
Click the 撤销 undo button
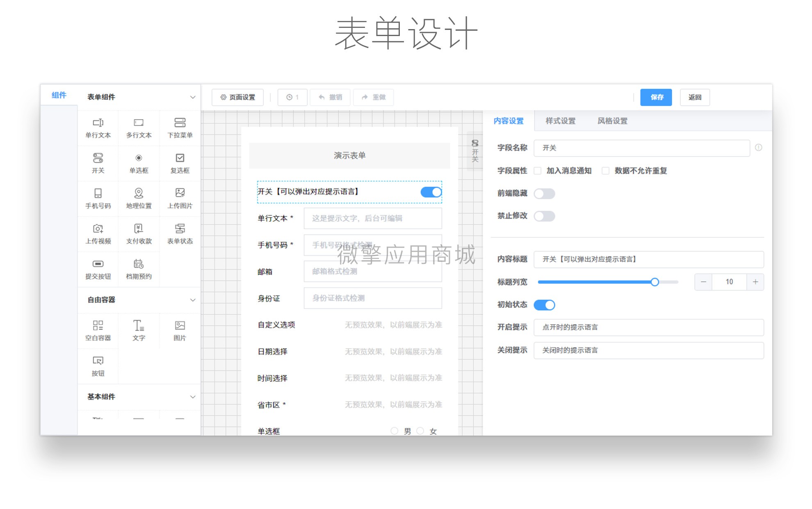click(x=331, y=97)
